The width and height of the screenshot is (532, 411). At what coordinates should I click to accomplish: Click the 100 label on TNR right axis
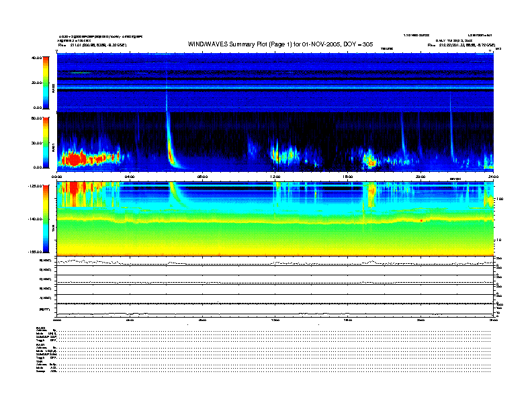(x=500, y=199)
